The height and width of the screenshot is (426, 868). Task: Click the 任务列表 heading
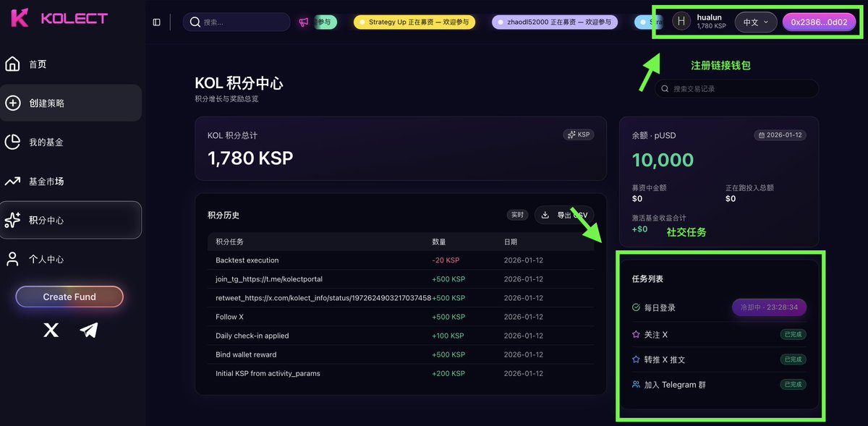tap(647, 278)
